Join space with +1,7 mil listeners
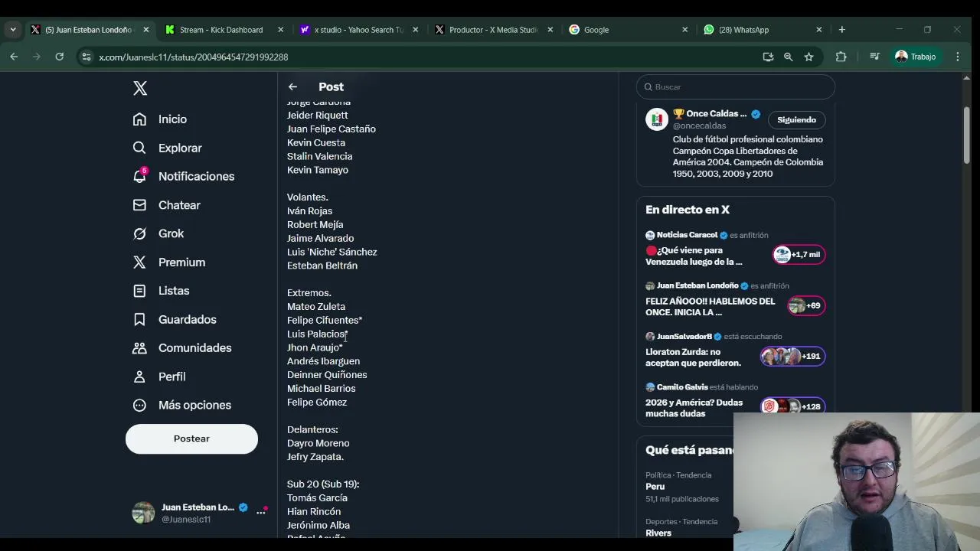The width and height of the screenshot is (980, 551). coord(799,255)
